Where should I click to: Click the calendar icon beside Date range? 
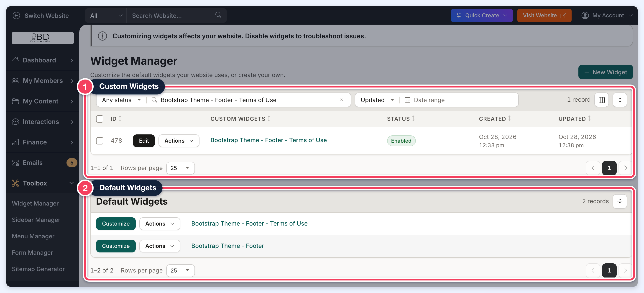pos(407,100)
